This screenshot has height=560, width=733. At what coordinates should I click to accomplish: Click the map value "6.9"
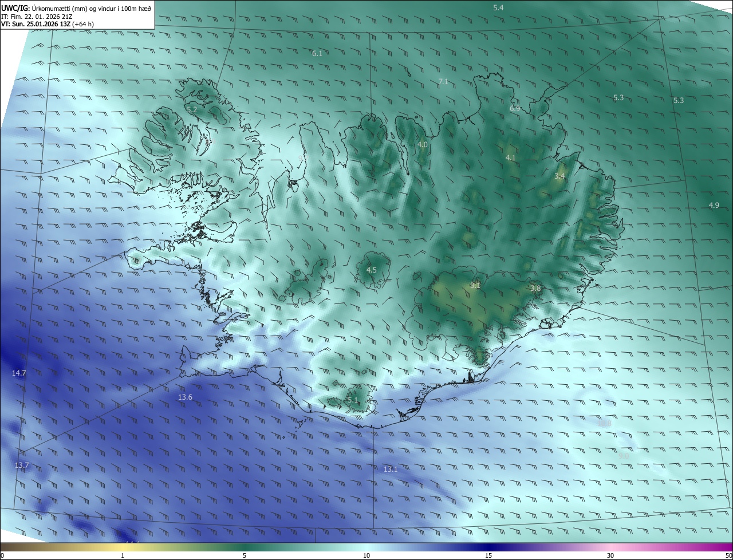pos(515,108)
